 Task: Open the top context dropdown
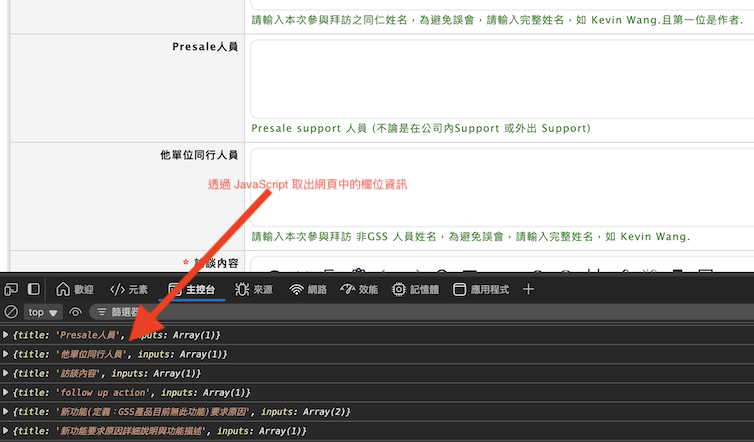coord(42,312)
